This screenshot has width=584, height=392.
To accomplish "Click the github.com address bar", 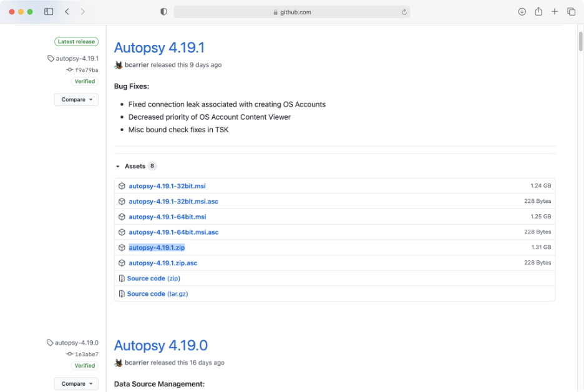I will (292, 12).
